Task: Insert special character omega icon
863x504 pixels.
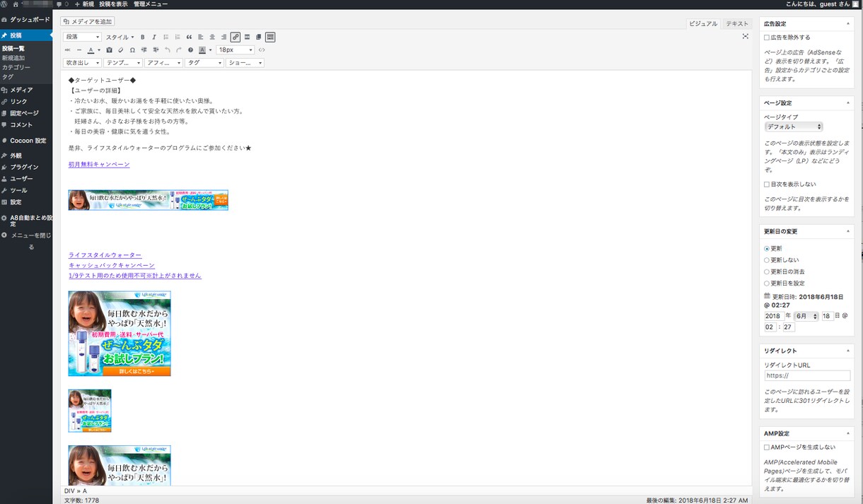Action: [x=132, y=50]
